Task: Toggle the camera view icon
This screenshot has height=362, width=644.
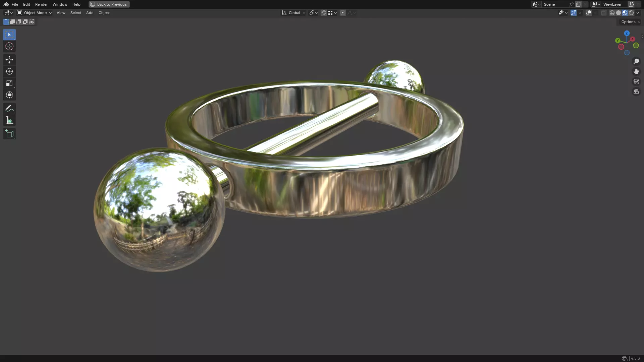Action: 636,81
